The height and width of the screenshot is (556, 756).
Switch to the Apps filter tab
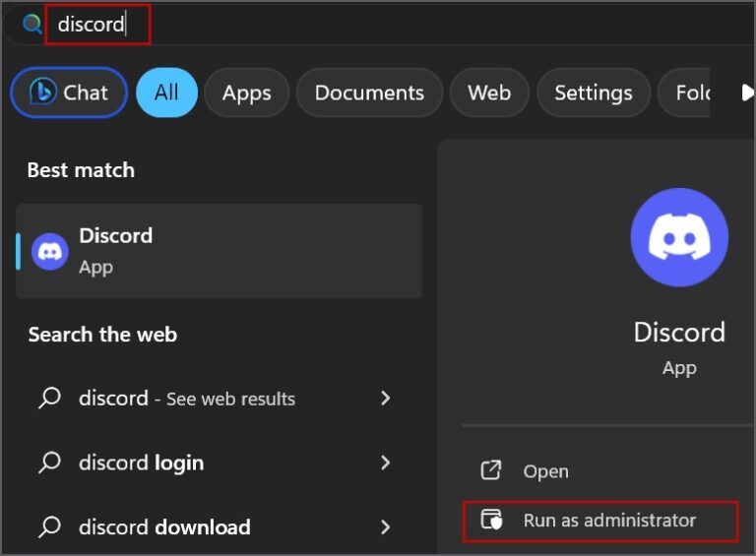point(246,93)
